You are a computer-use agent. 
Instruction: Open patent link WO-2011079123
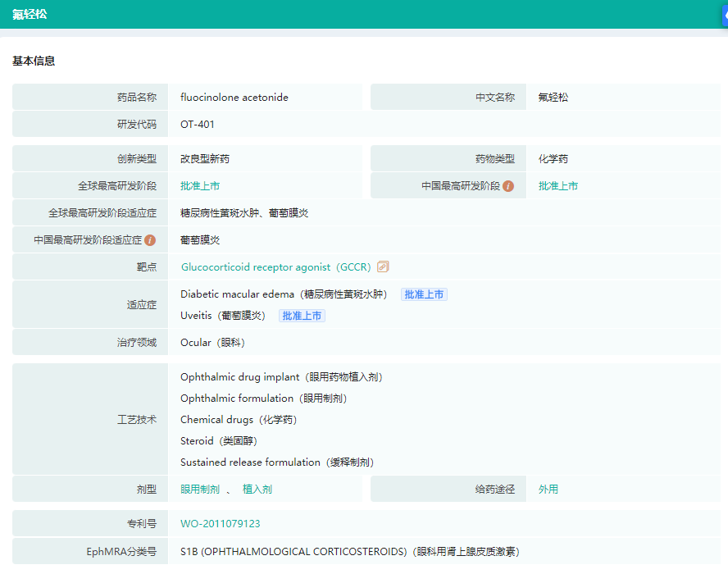tap(221, 524)
